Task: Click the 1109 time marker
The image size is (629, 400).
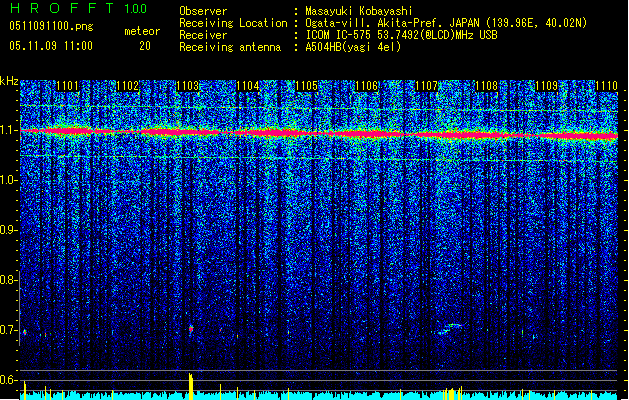Action: click(546, 86)
